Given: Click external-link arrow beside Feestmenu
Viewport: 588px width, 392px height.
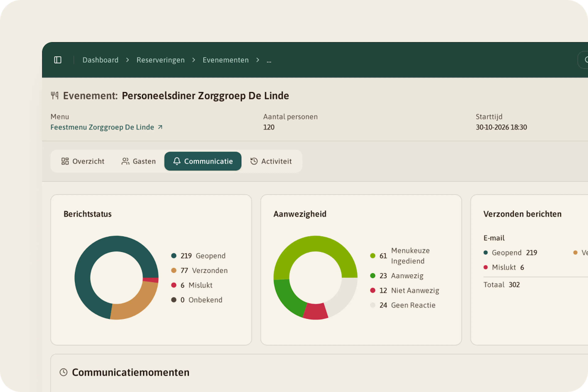Looking at the screenshot, I should pos(160,127).
